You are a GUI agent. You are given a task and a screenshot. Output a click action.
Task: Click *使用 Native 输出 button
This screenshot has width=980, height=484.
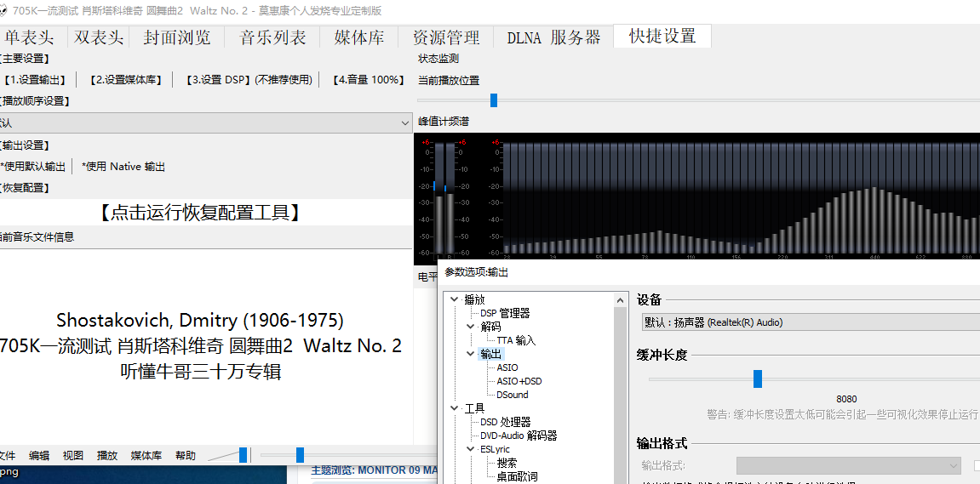click(123, 167)
